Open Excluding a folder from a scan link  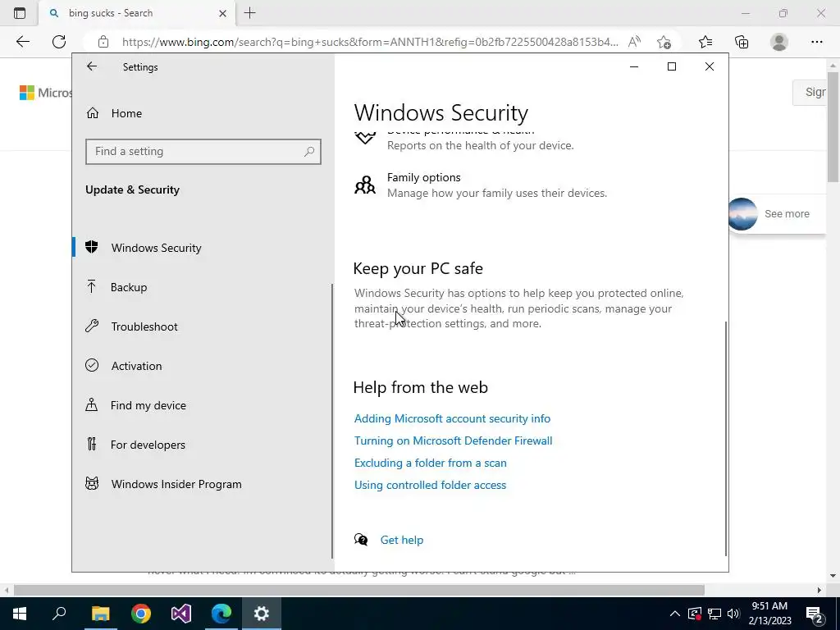[x=430, y=463]
